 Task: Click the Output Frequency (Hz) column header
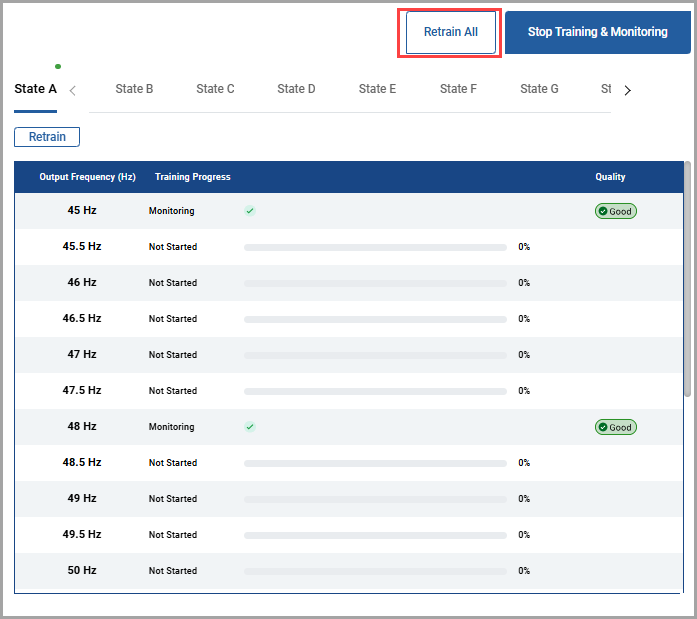point(87,177)
